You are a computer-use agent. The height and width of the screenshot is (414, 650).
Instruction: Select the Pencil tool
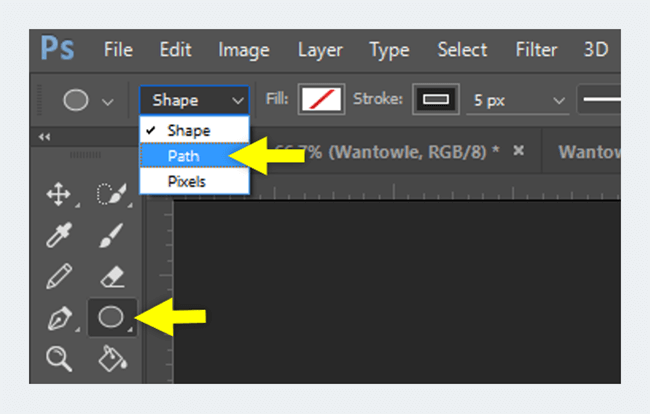[58, 277]
